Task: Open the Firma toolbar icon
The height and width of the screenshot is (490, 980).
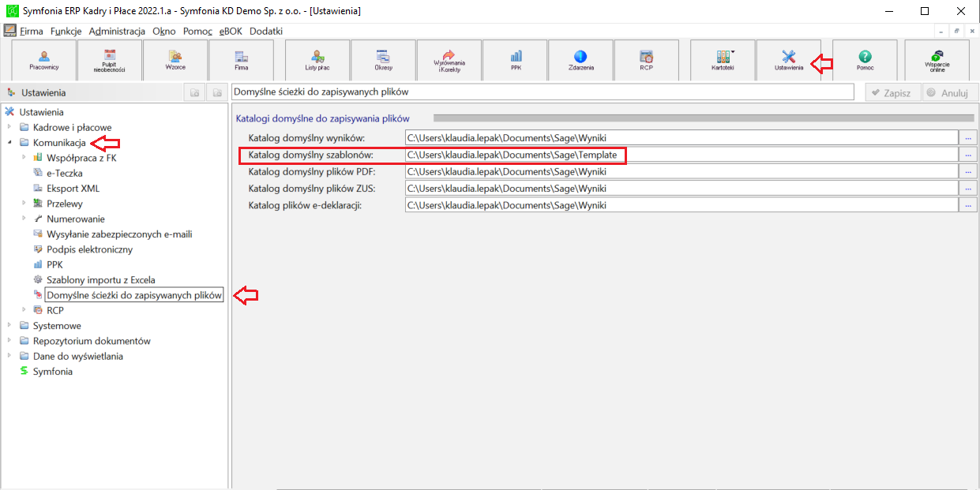Action: point(241,60)
